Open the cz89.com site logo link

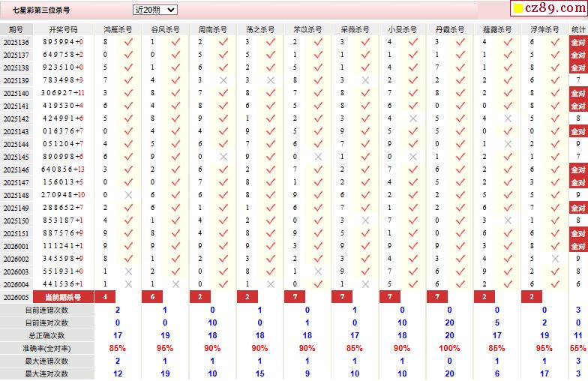(549, 8)
